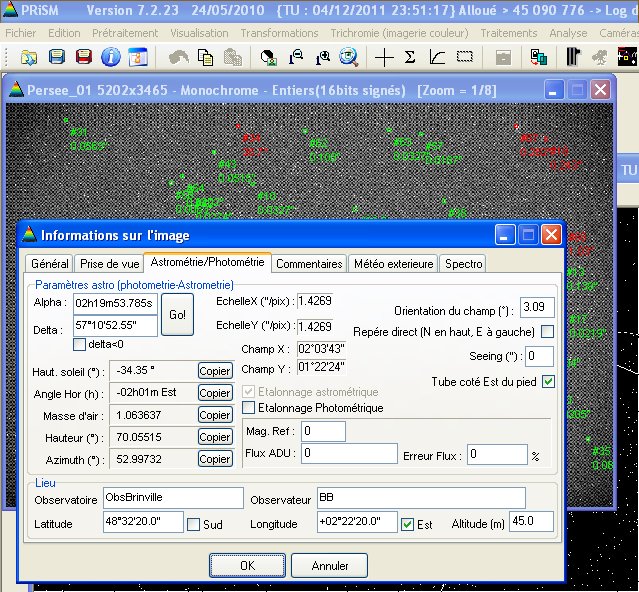This screenshot has height=592, width=639.
Task: Switch to the Prise de vue tab
Action: [x=109, y=264]
